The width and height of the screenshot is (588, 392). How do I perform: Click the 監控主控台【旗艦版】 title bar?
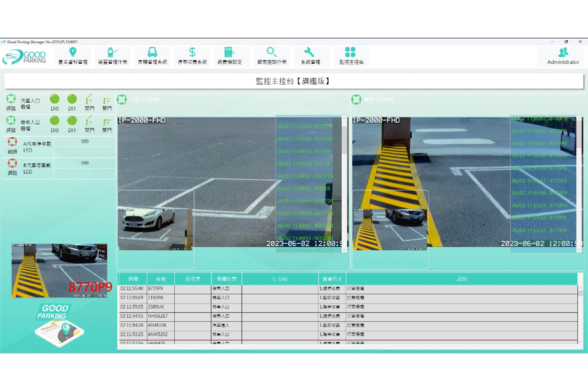pyautogui.click(x=293, y=81)
